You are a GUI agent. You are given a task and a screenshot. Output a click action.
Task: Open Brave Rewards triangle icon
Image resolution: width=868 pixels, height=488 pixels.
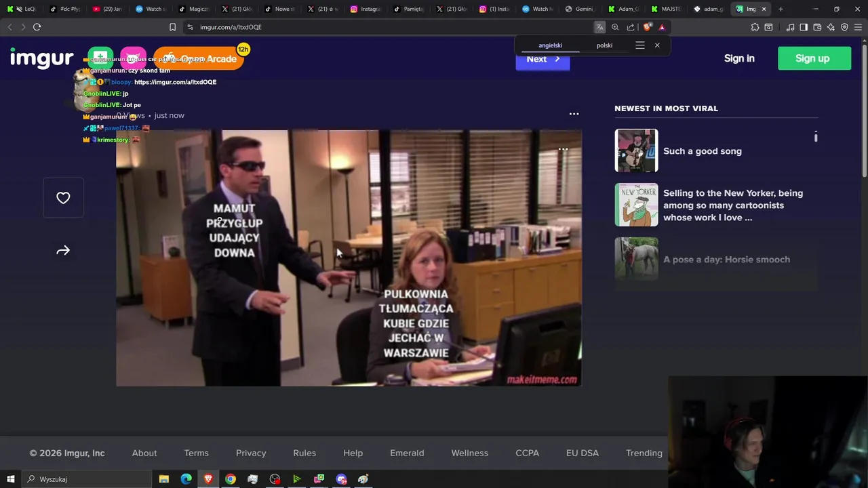coord(662,27)
